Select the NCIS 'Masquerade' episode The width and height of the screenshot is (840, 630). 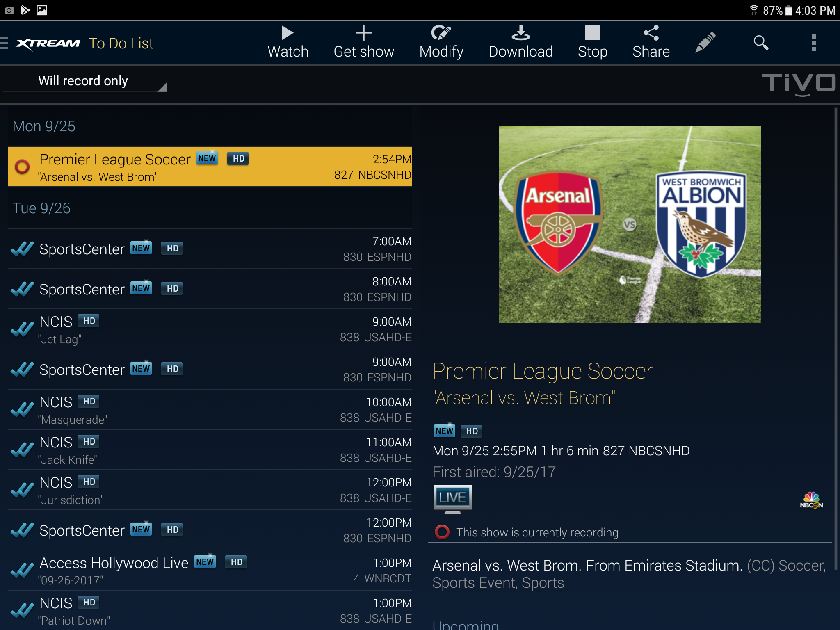(210, 410)
